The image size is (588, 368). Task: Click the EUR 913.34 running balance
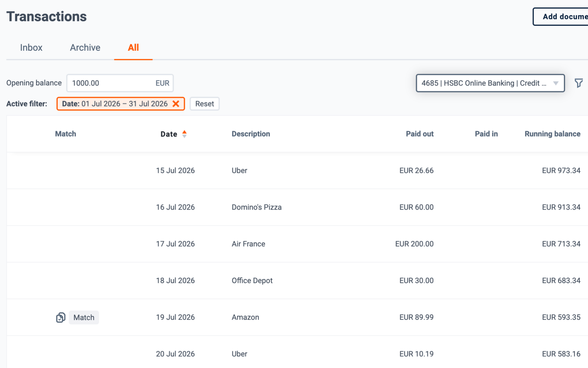pos(561,207)
